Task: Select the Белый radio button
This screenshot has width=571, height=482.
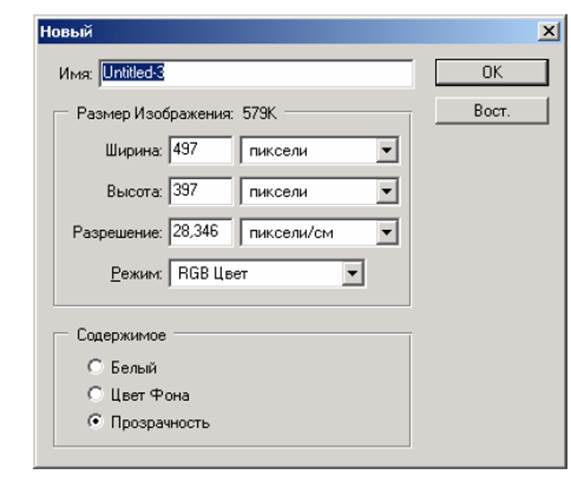Action: [95, 367]
